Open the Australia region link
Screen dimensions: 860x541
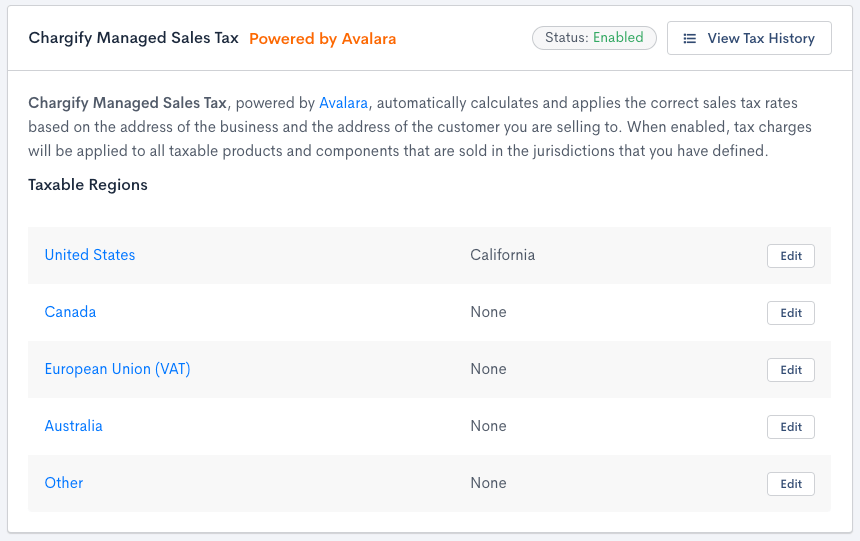[73, 426]
